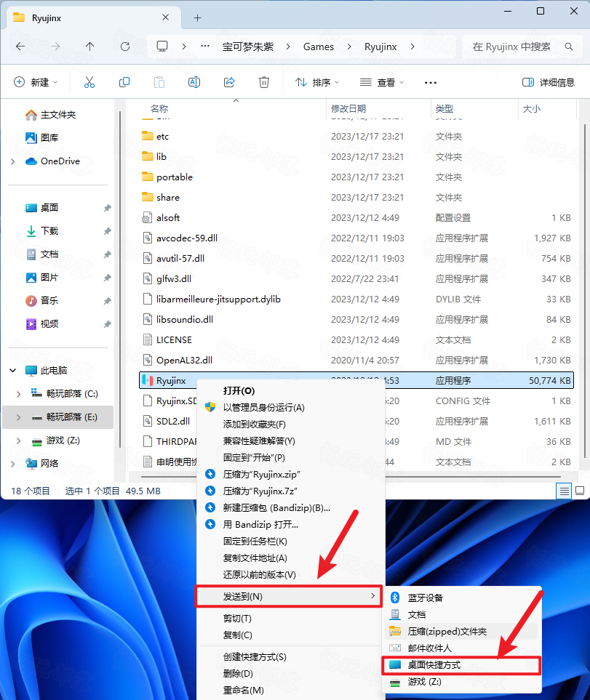
Task: Open the 发送到(N) submenu
Action: point(289,597)
